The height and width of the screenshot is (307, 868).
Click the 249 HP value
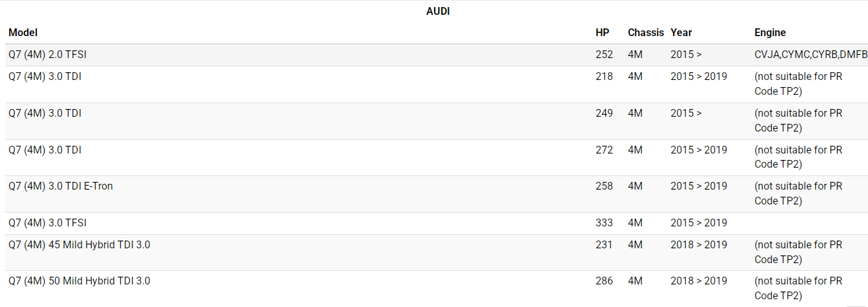point(604,113)
